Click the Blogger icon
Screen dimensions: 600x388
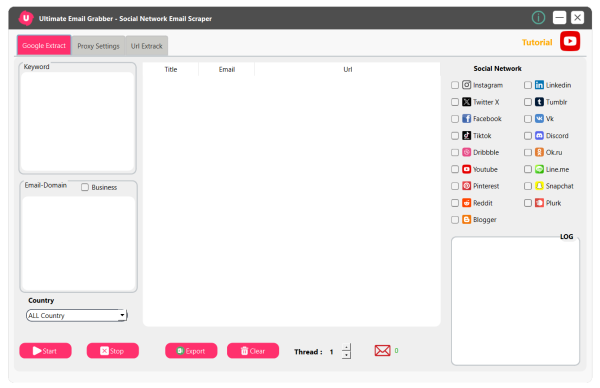coord(466,220)
